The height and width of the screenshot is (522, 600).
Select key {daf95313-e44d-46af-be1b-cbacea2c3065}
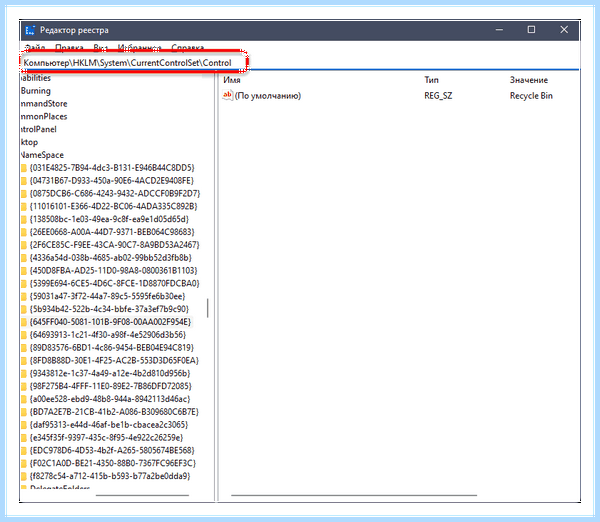coord(109,425)
